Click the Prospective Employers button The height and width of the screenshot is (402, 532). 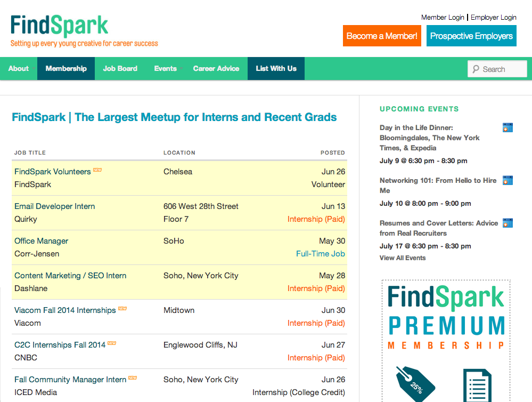click(471, 36)
